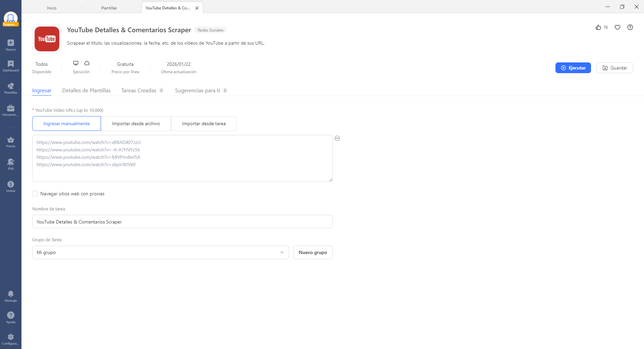This screenshot has width=644, height=349.
Task: Add template to favorites with heart icon
Action: (x=618, y=28)
